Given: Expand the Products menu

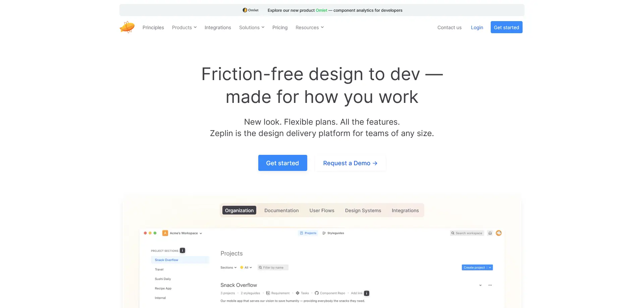Looking at the screenshot, I should pos(184,27).
